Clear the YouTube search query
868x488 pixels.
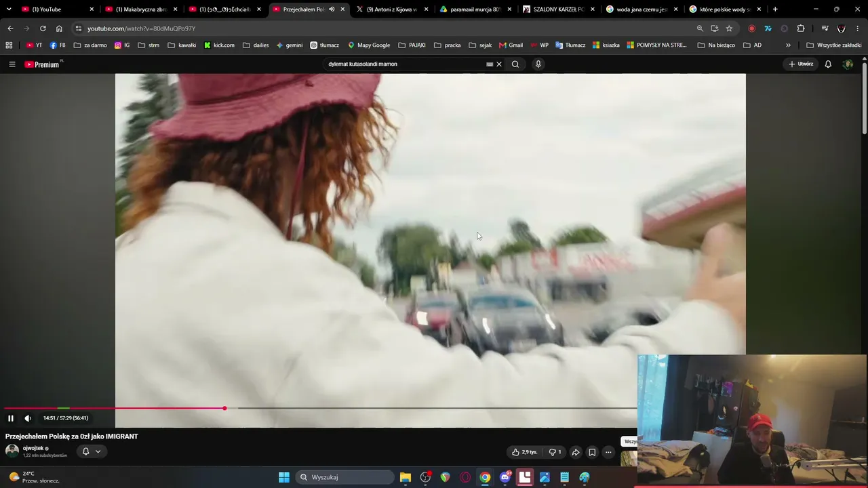[499, 64]
